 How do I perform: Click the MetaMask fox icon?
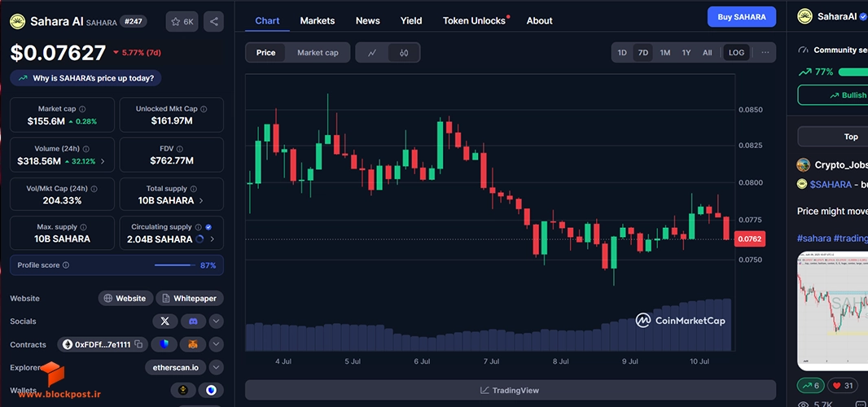point(193,344)
